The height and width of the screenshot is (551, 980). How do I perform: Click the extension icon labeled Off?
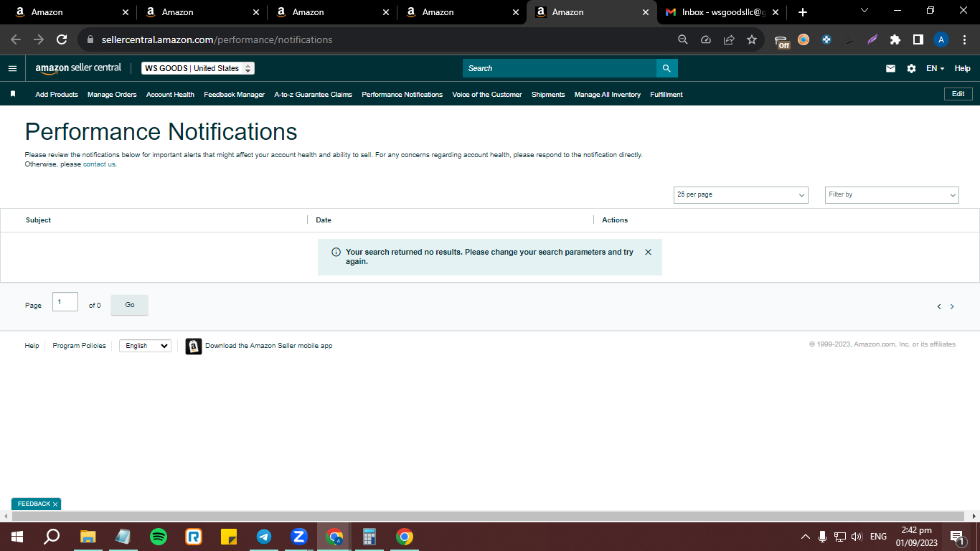click(x=782, y=41)
